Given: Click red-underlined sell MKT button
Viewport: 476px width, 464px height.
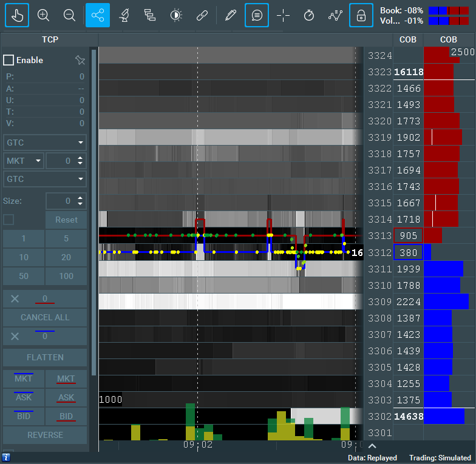Looking at the screenshot, I should pyautogui.click(x=66, y=378).
